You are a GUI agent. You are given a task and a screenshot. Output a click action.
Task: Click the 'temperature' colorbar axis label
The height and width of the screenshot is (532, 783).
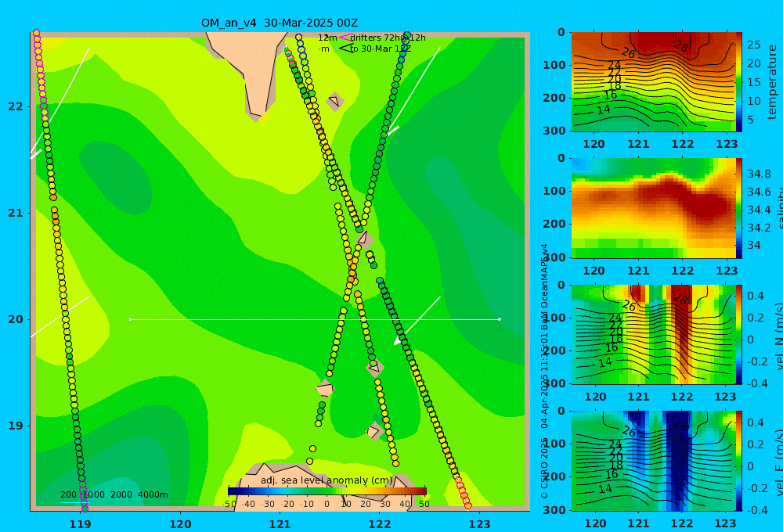tap(772, 82)
